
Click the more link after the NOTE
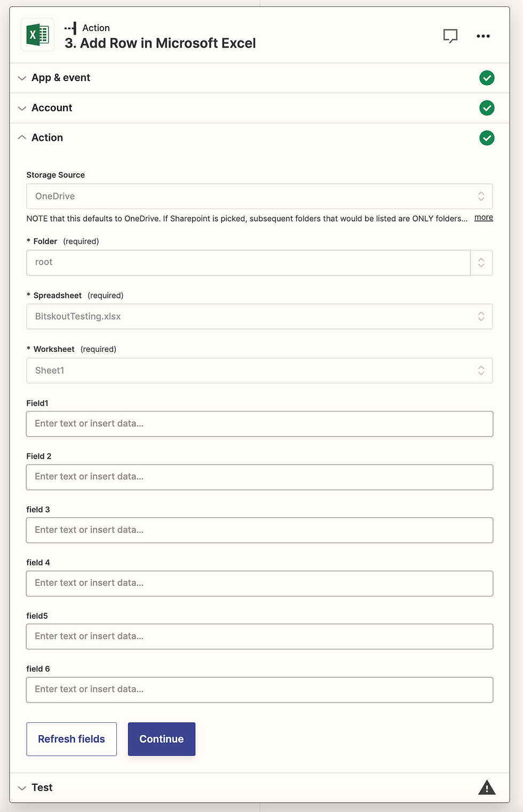click(484, 217)
